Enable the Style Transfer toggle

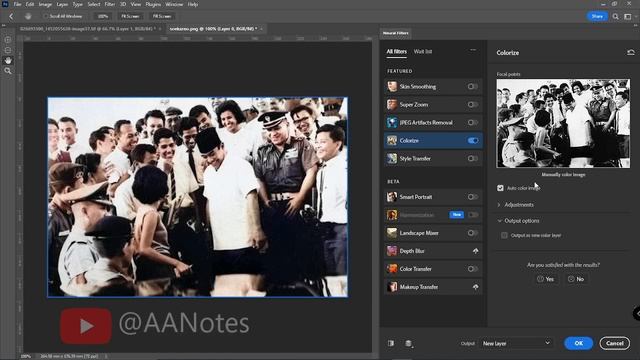[473, 158]
